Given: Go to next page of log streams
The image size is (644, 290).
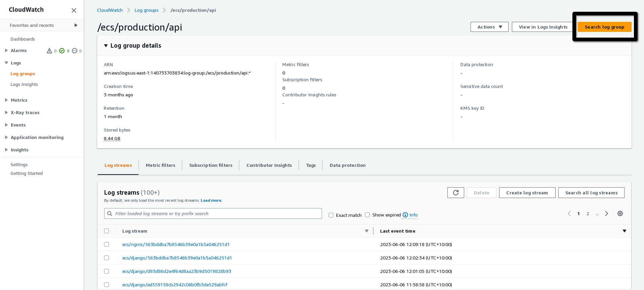Looking at the screenshot, I should click(607, 213).
